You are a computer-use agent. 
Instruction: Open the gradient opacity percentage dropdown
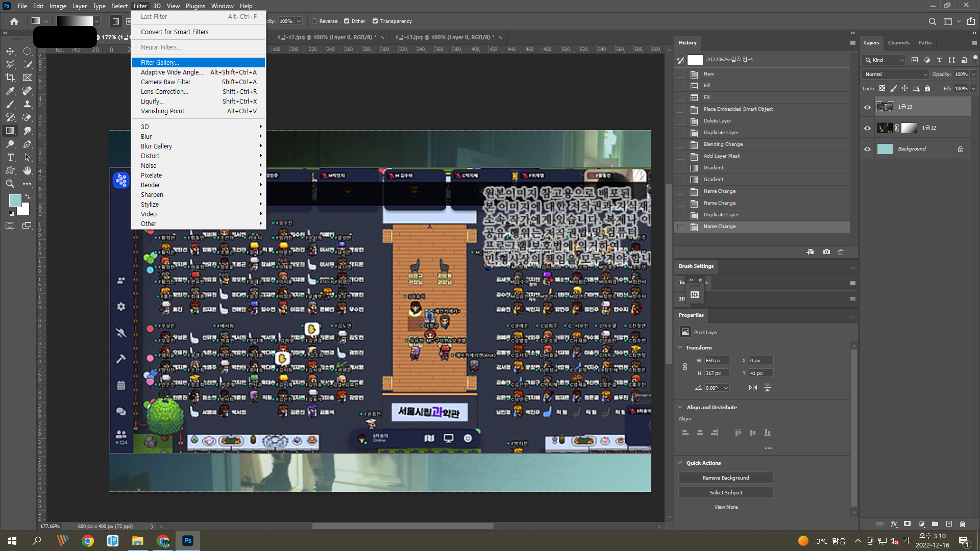(299, 21)
